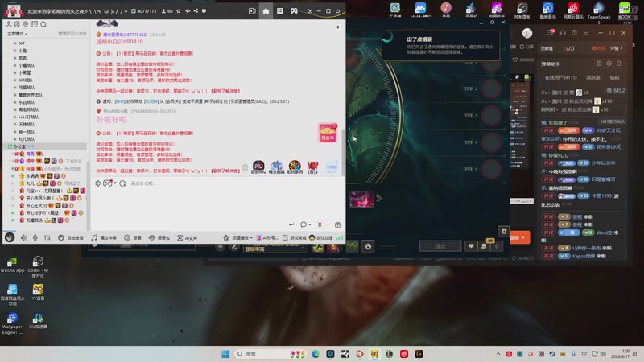
Task: Select the 魔兽世界团队 sub-channel
Action: click(31, 95)
